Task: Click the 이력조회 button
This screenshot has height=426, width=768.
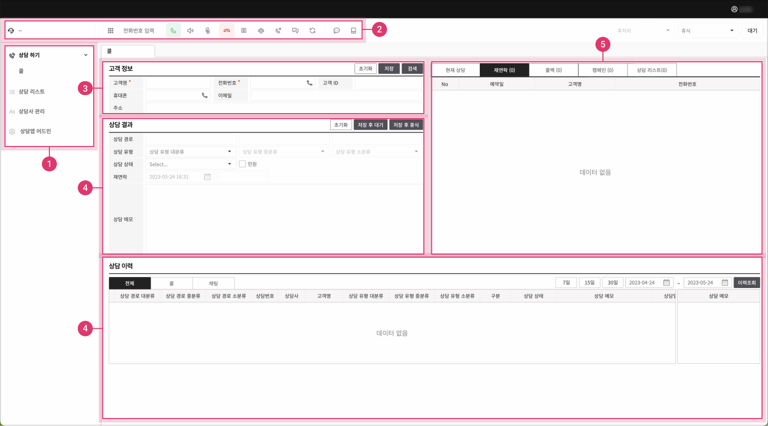Action: pos(746,283)
